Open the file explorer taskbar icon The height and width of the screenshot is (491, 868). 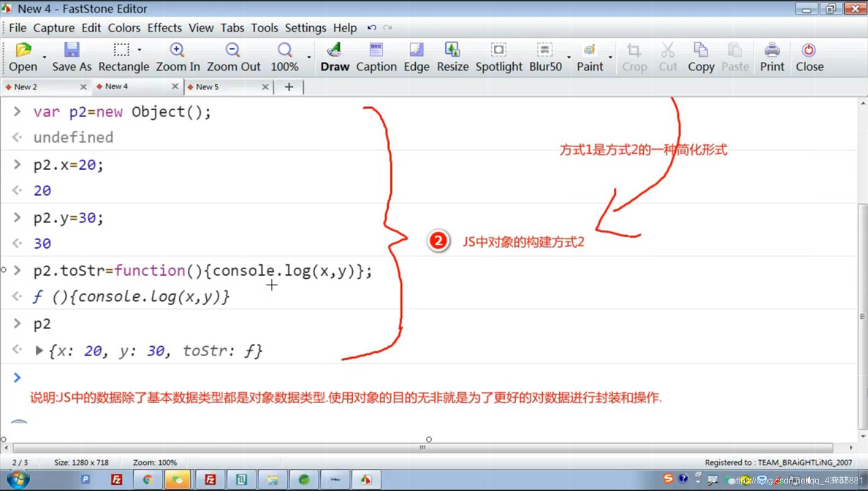(x=273, y=480)
